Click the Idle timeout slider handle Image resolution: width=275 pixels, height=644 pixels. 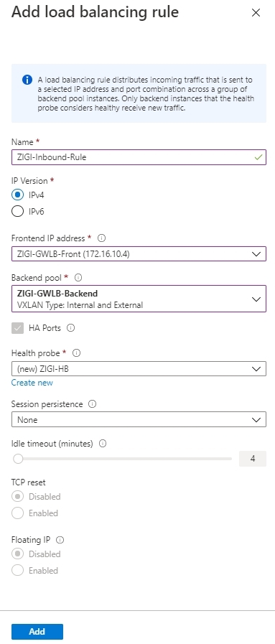[x=18, y=459]
